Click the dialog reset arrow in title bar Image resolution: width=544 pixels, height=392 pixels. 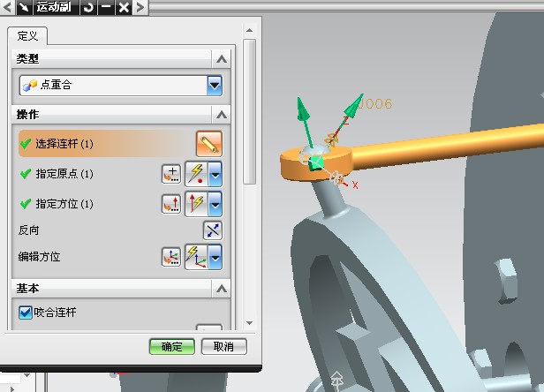(88, 8)
